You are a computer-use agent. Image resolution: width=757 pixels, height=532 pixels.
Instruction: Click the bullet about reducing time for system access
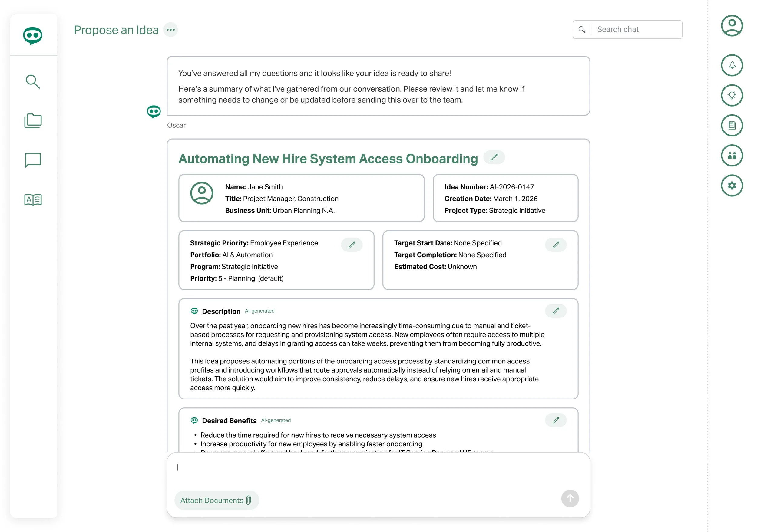(318, 435)
